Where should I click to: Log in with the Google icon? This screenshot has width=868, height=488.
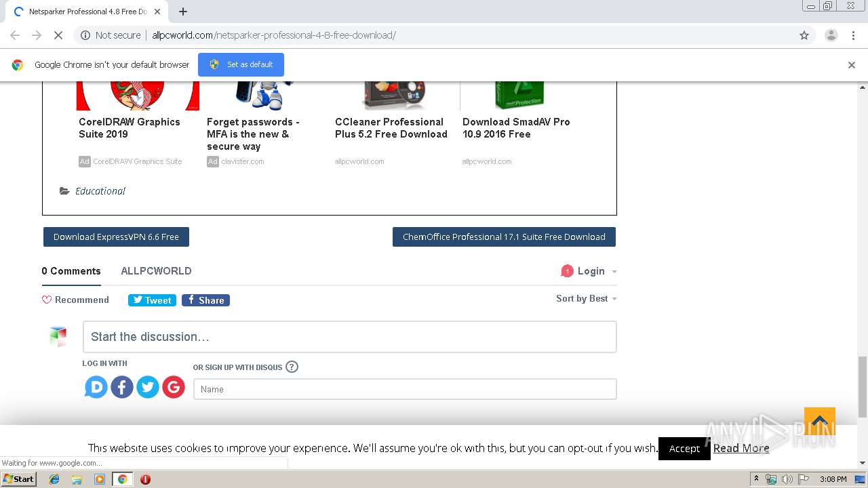(174, 387)
